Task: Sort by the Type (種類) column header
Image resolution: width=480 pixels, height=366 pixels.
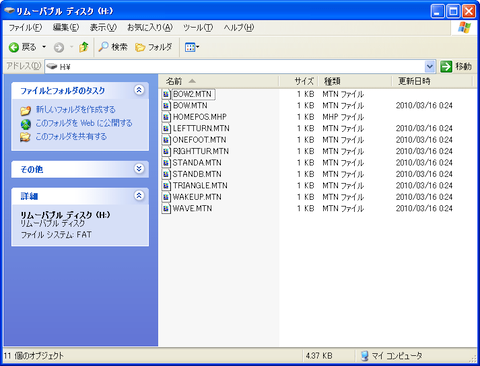Action: tap(355, 81)
